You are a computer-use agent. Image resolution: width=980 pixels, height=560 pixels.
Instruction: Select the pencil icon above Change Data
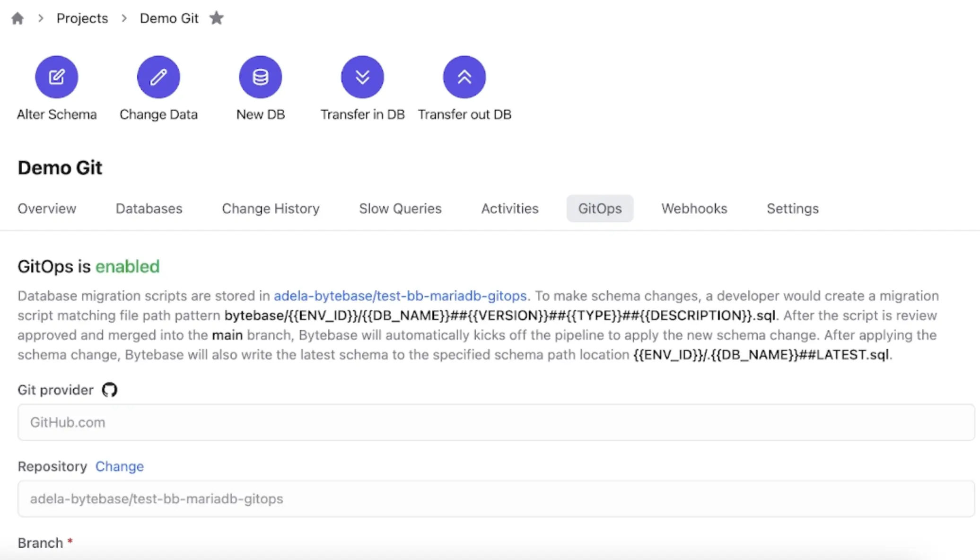point(158,77)
